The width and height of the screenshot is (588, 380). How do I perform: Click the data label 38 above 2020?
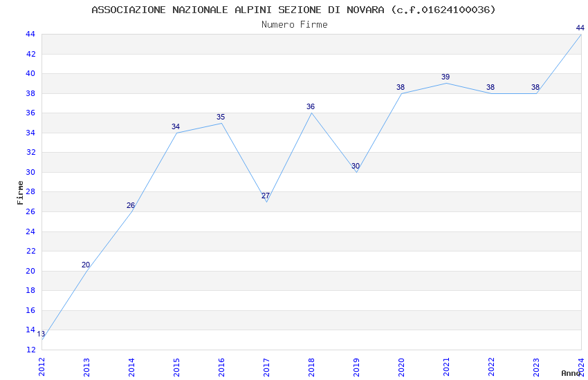(x=401, y=87)
